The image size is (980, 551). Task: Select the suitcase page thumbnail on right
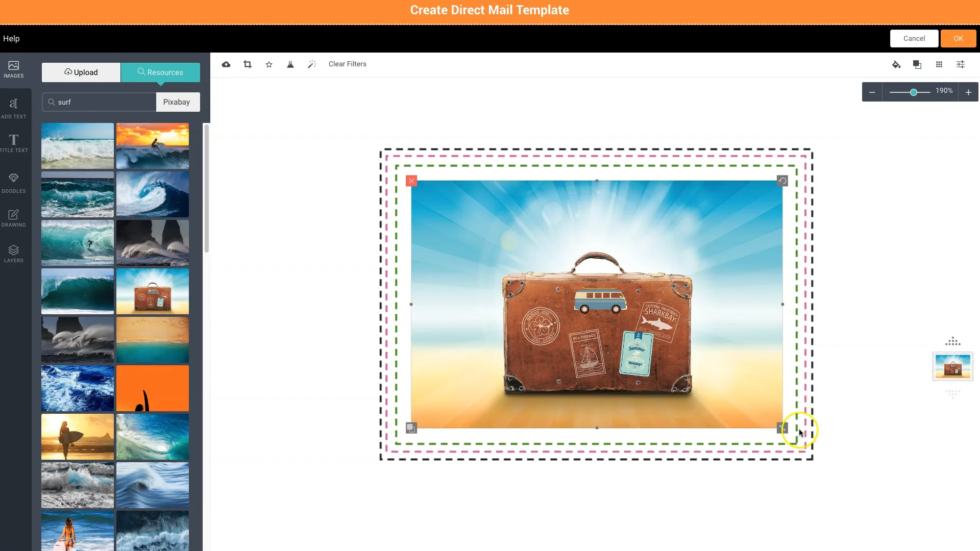[953, 366]
